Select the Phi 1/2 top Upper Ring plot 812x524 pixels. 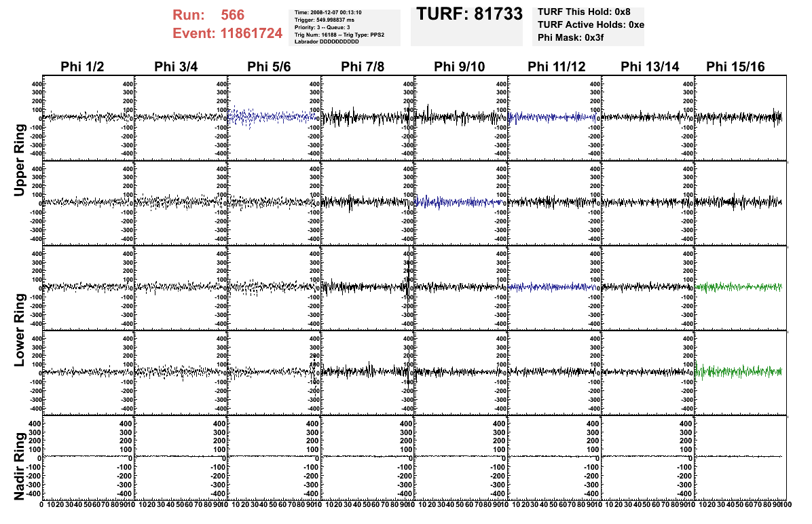tap(88, 117)
